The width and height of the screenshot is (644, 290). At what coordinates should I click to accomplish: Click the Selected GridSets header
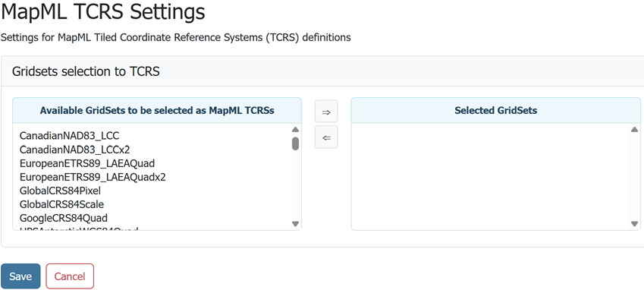[496, 111]
